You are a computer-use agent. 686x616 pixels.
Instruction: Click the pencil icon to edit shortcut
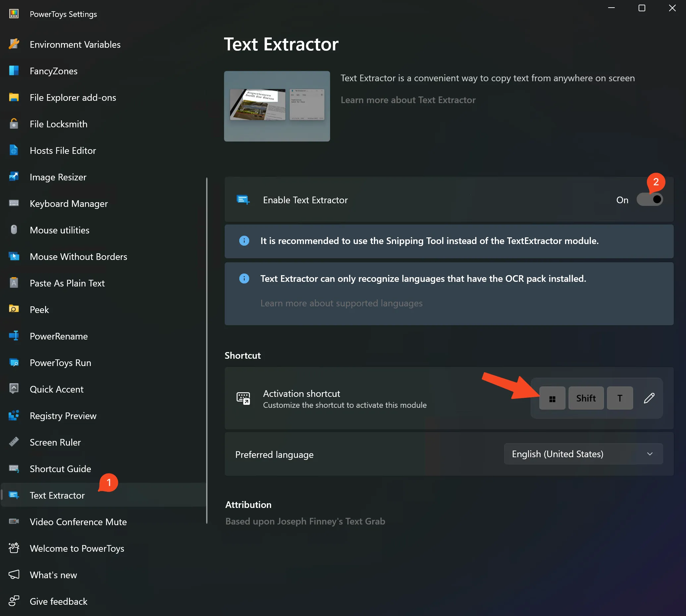(649, 398)
